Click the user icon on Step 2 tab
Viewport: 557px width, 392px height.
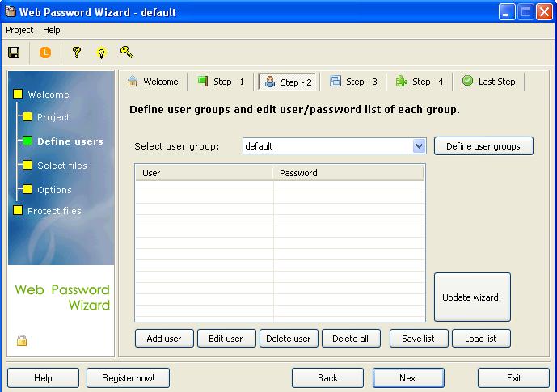(x=270, y=82)
